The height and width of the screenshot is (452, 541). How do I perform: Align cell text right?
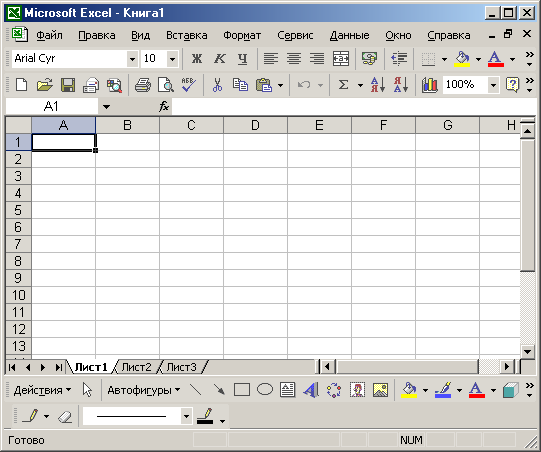click(317, 58)
